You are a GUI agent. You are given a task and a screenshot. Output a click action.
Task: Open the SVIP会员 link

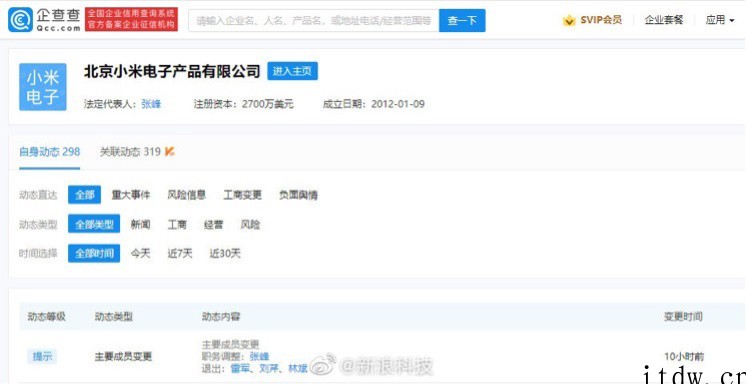(x=601, y=20)
